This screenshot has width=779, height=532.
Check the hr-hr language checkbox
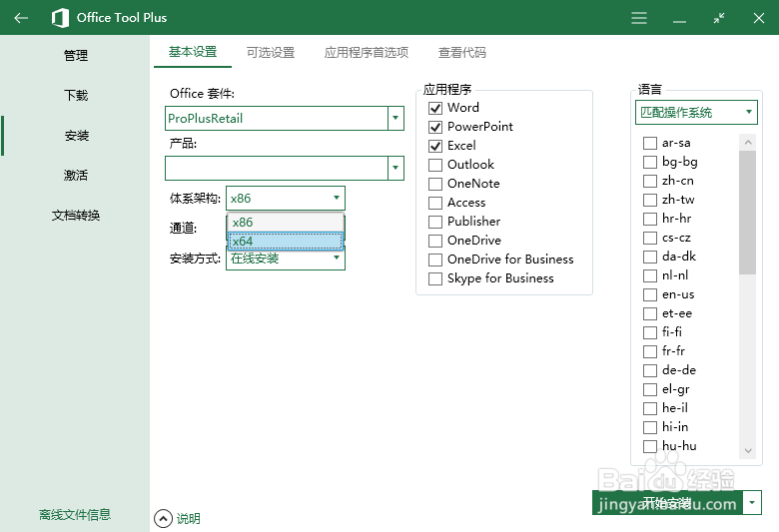[x=650, y=219]
